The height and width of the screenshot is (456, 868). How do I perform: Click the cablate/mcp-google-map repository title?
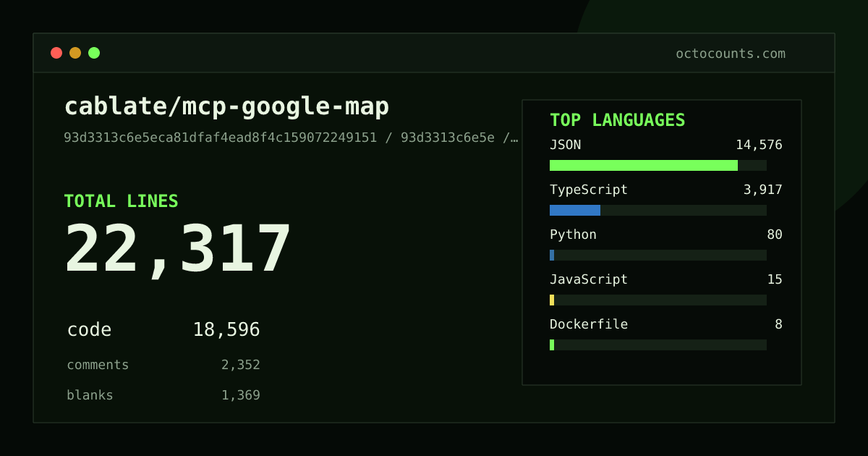click(226, 106)
